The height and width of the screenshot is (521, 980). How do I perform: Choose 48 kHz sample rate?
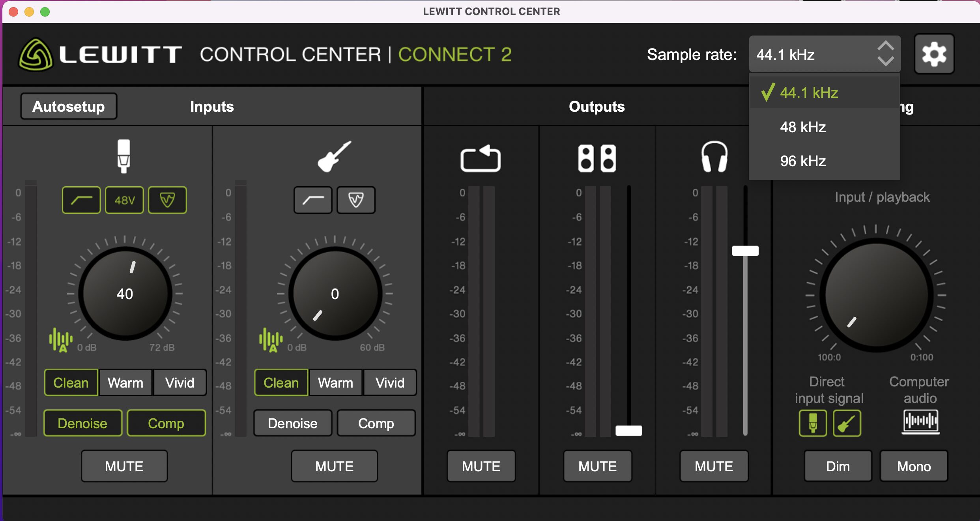pyautogui.click(x=825, y=127)
